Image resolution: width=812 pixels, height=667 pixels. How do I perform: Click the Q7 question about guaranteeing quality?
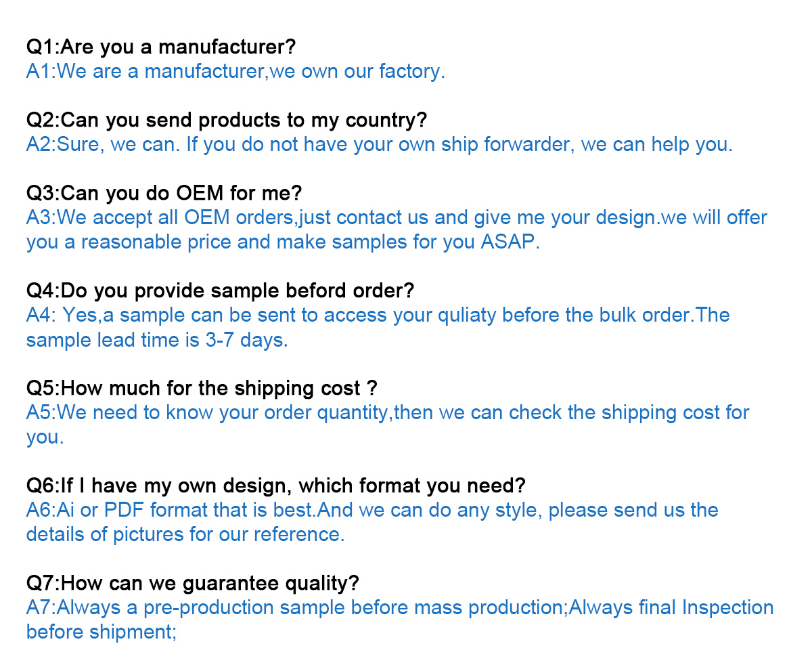(x=193, y=583)
